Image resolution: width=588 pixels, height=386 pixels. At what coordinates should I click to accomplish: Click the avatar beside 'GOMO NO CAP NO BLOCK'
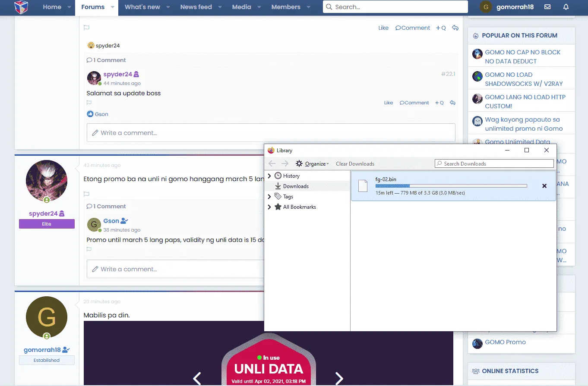click(x=477, y=54)
